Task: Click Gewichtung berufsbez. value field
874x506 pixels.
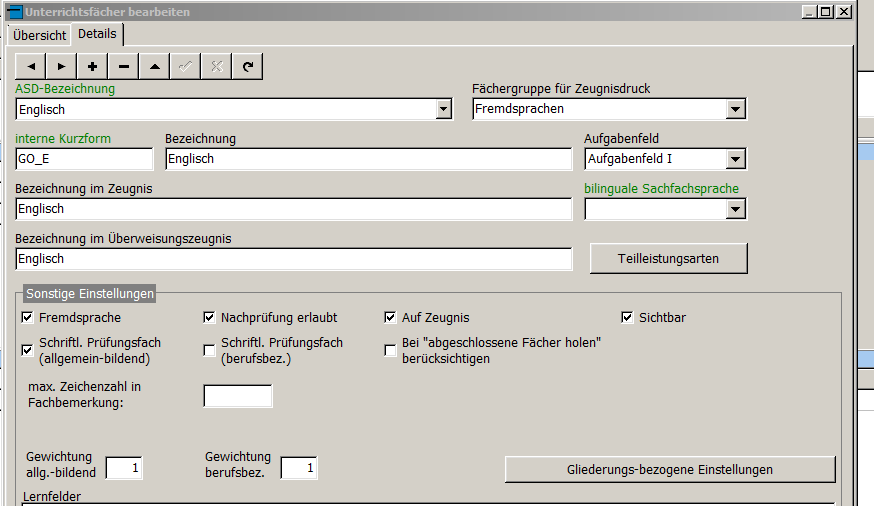Action: click(x=299, y=468)
